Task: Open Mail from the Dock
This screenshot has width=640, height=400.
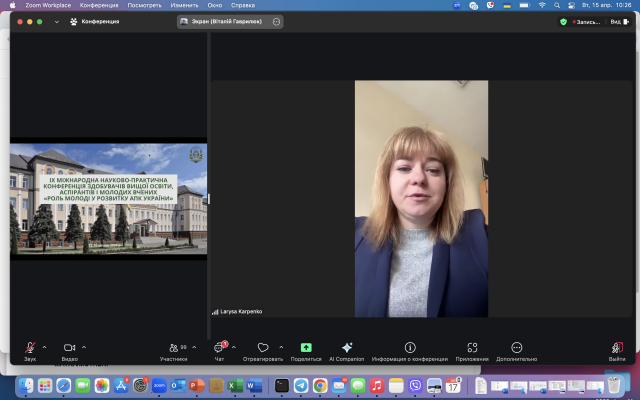Action: pyautogui.click(x=339, y=385)
